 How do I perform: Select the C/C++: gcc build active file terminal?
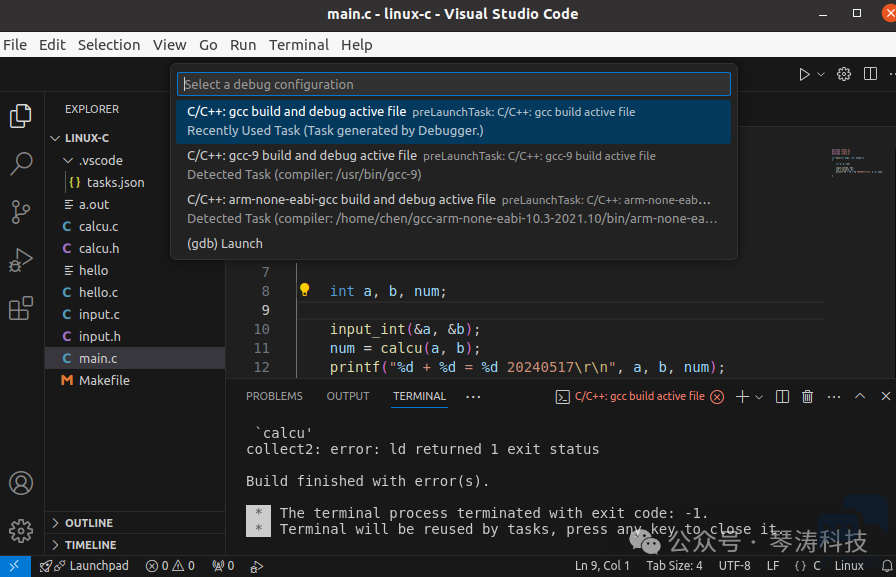pos(639,396)
